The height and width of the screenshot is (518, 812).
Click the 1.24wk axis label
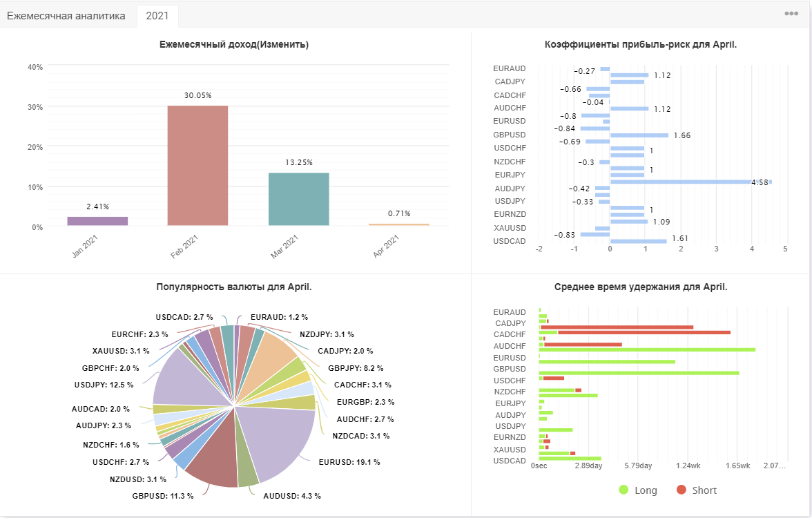[x=688, y=466]
